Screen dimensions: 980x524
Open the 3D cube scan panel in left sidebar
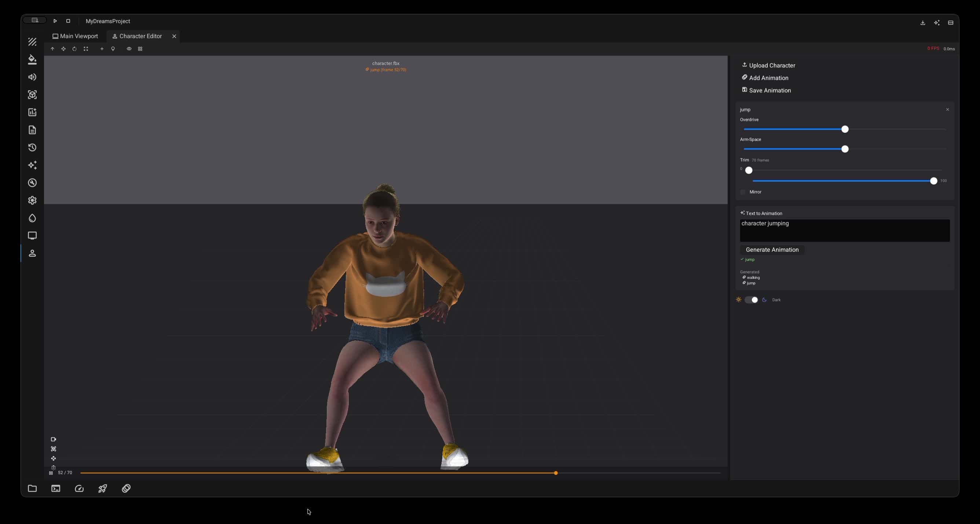click(x=32, y=95)
